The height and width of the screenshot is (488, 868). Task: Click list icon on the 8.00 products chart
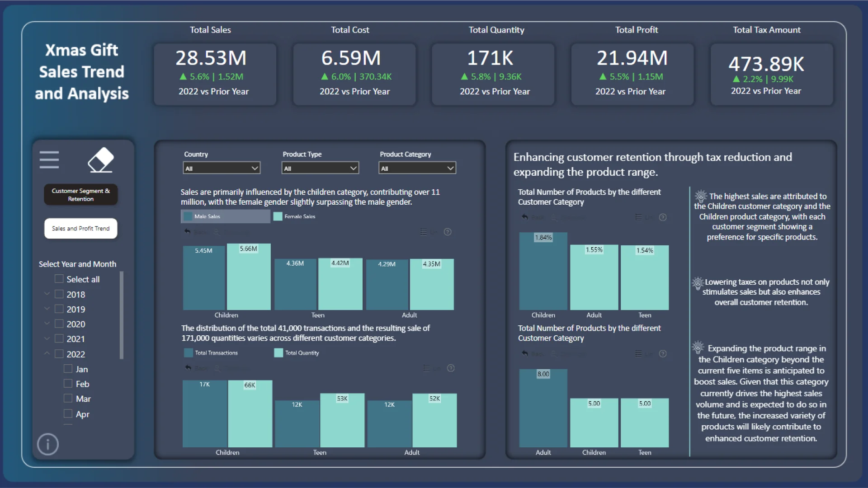coord(638,354)
